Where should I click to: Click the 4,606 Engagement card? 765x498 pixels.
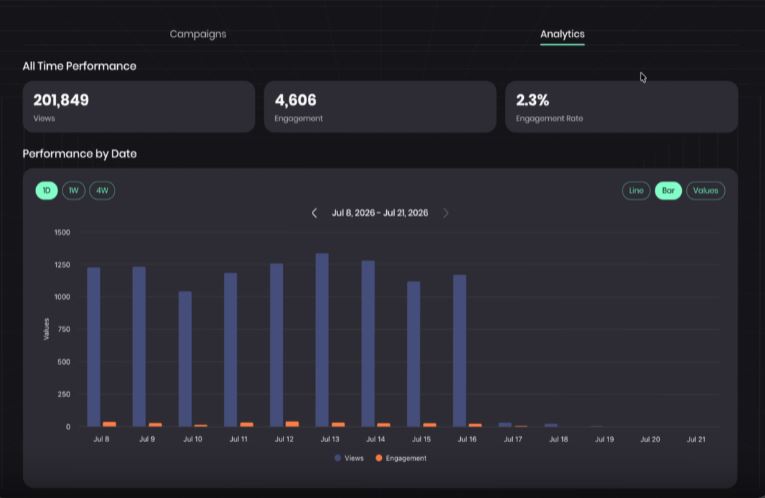click(380, 107)
